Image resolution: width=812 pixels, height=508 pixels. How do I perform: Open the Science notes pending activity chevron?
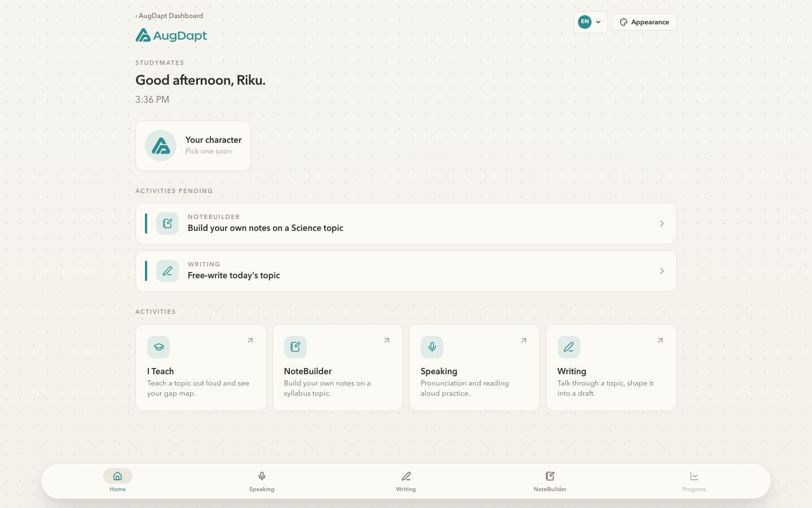coord(662,224)
